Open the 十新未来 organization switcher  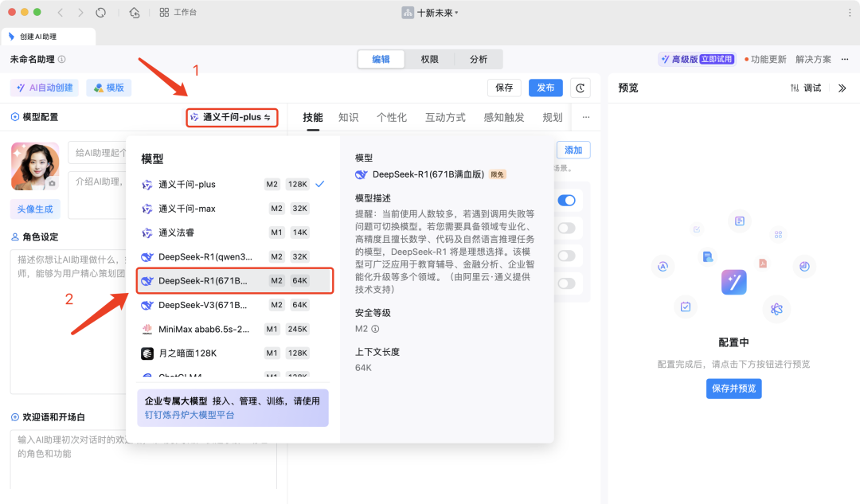click(430, 13)
